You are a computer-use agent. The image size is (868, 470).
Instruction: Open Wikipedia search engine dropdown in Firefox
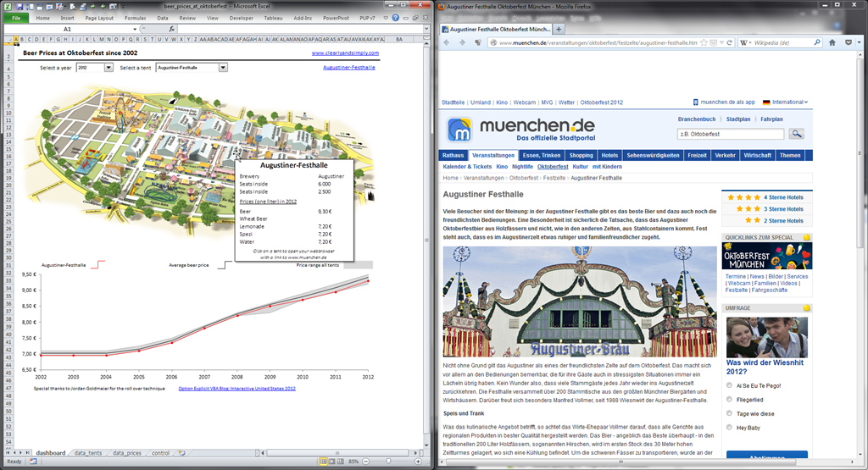pos(748,42)
